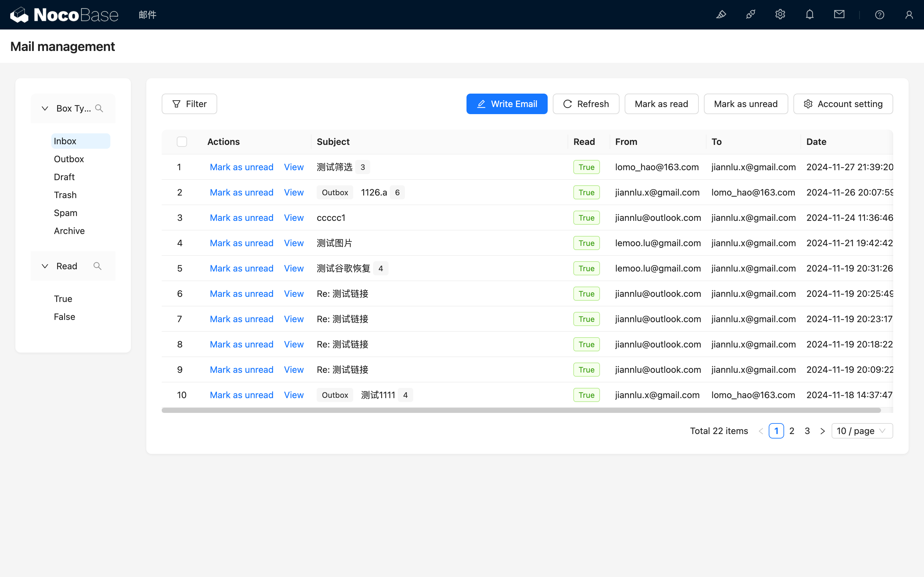Click the search icon beside Read filter
The image size is (924, 577).
coord(97,266)
